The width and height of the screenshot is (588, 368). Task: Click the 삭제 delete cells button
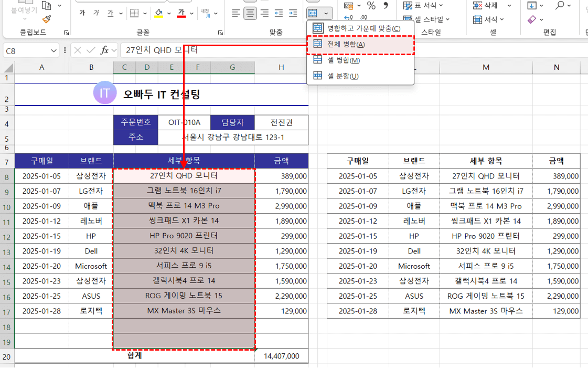485,5
